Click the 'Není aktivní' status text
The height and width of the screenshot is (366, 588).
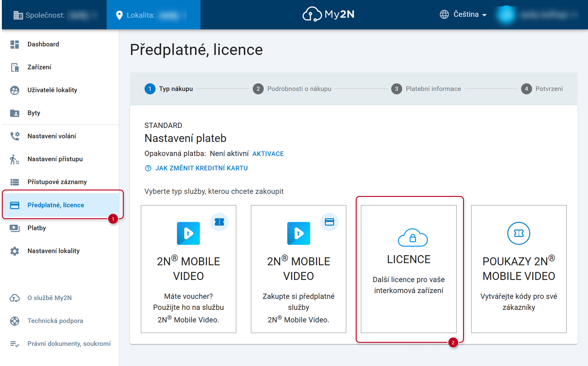point(229,154)
